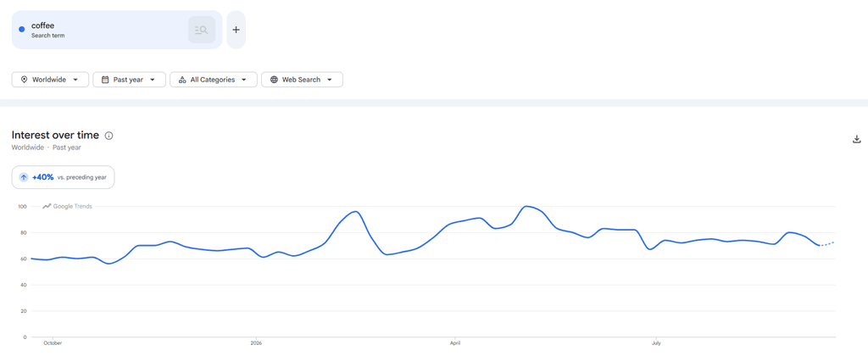Open the Past year time range dropdown

129,80
